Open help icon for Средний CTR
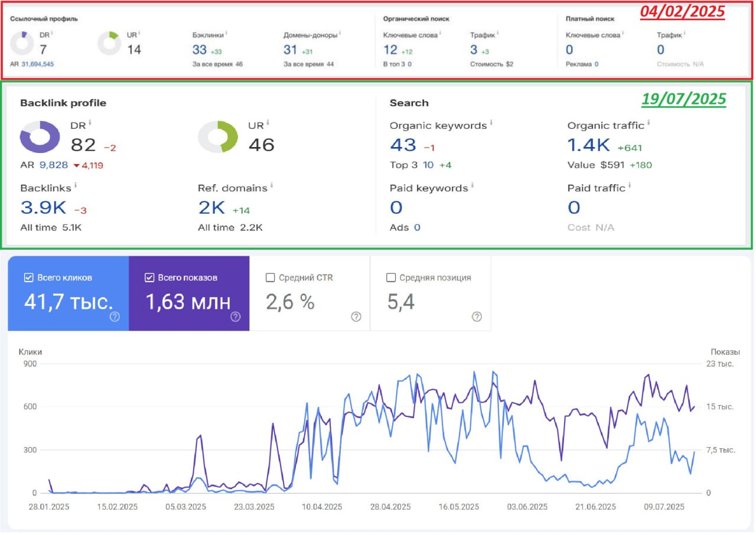This screenshot has height=535, width=756. coord(356,317)
